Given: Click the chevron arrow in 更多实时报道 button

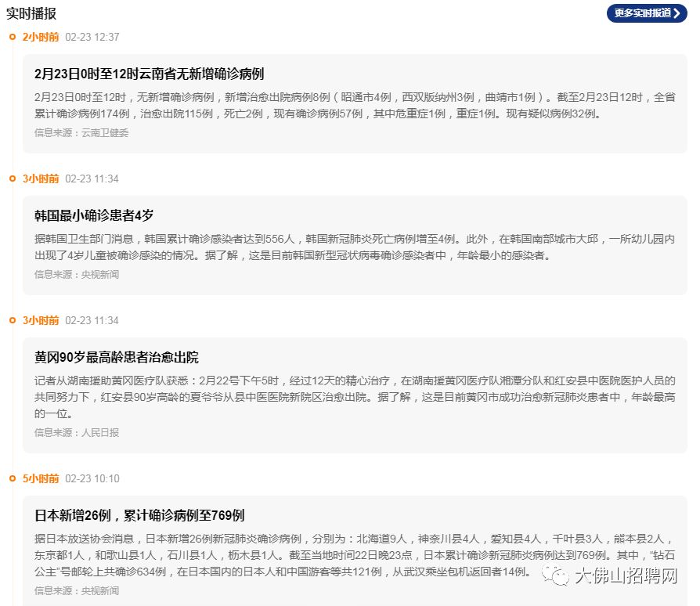Looking at the screenshot, I should point(677,13).
